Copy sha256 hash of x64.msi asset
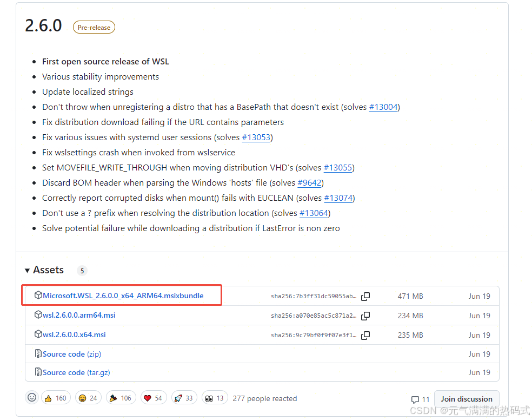Screen dimensions: 532x420 [365, 336]
